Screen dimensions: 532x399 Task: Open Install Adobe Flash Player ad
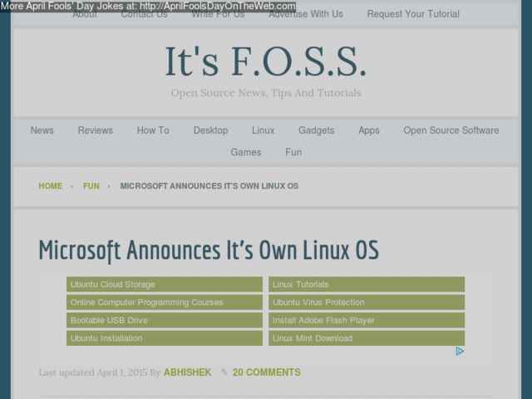(367, 320)
